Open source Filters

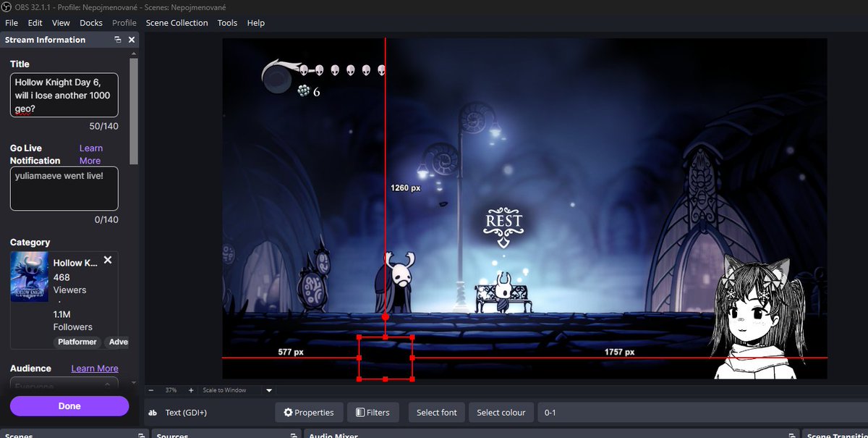click(x=373, y=413)
